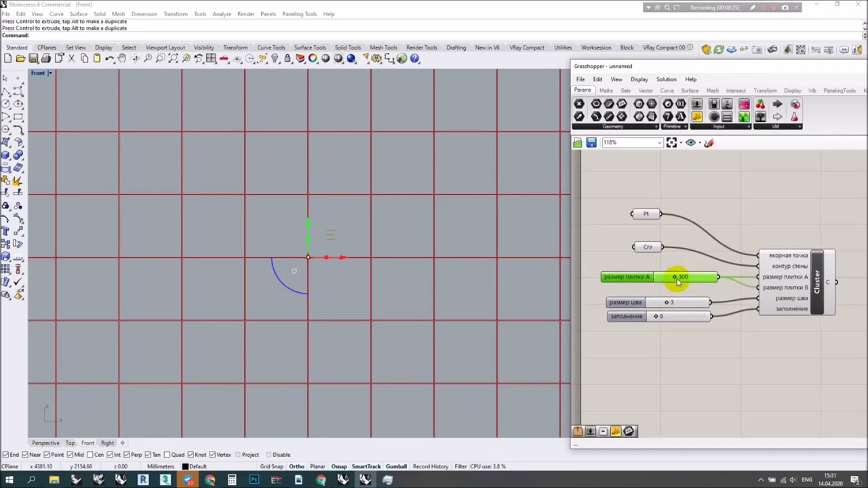Toggle Gumball in status bar
The width and height of the screenshot is (868, 488).
click(396, 466)
